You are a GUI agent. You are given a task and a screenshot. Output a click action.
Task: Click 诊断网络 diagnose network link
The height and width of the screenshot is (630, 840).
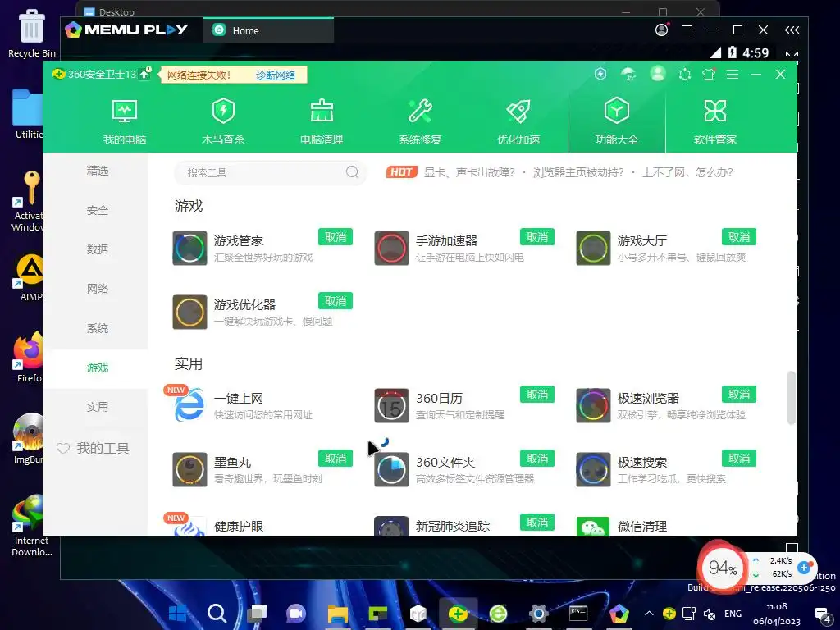point(276,75)
